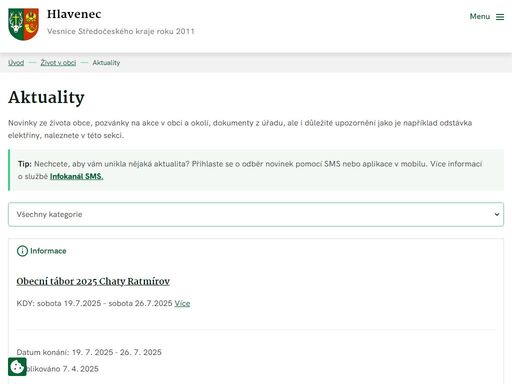Open article Obecní tábor 2025 Chaty Ratmírov
This screenshot has height=384, width=512.
[x=93, y=281]
